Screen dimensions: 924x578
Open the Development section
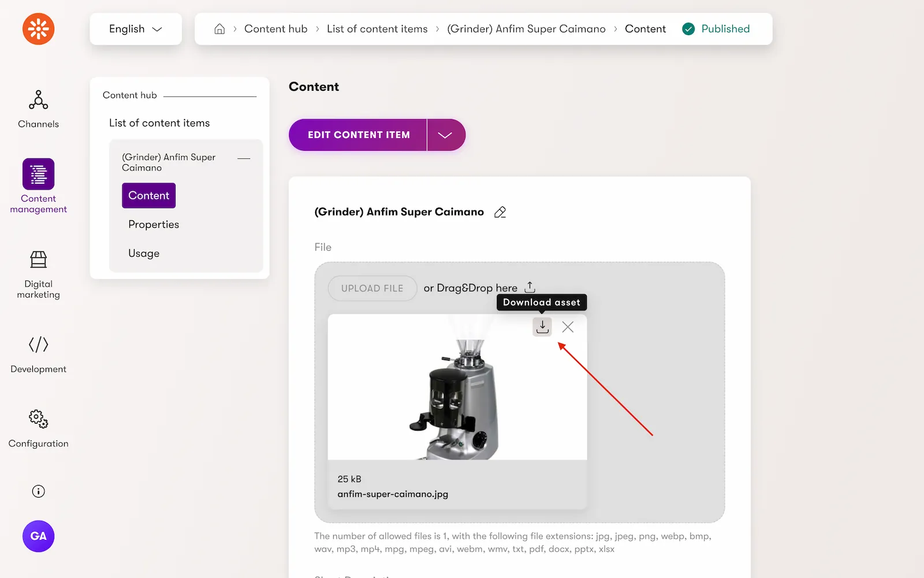[38, 354]
